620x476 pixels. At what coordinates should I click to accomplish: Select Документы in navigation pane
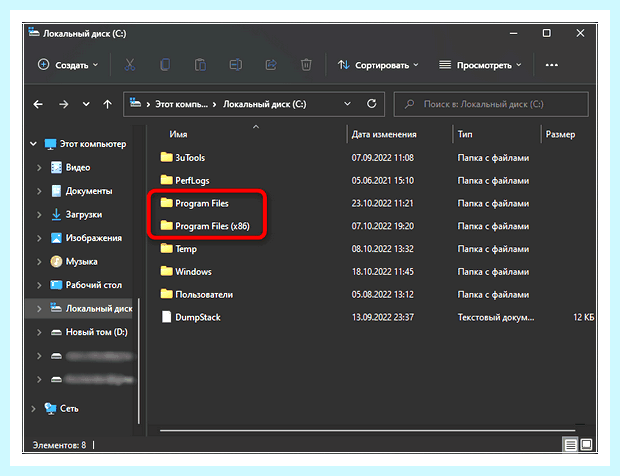click(x=89, y=191)
